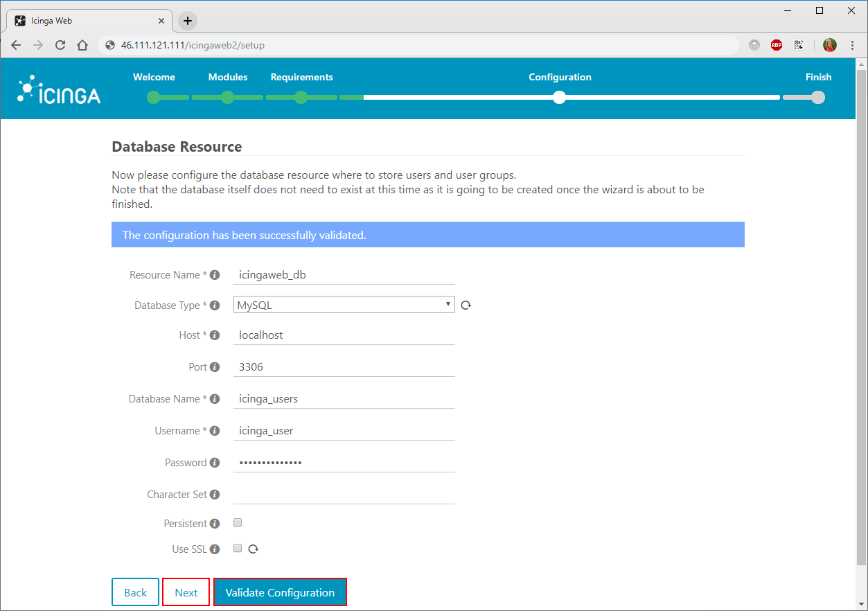The image size is (868, 611).
Task: Enable the Persistent checkbox
Action: pyautogui.click(x=238, y=522)
